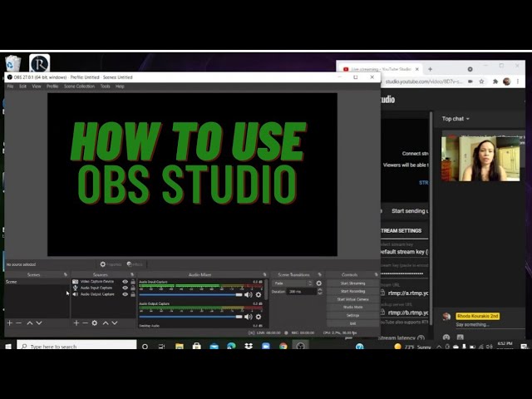Open the Tools menu in OBS
The width and height of the screenshot is (532, 399).
106,86
